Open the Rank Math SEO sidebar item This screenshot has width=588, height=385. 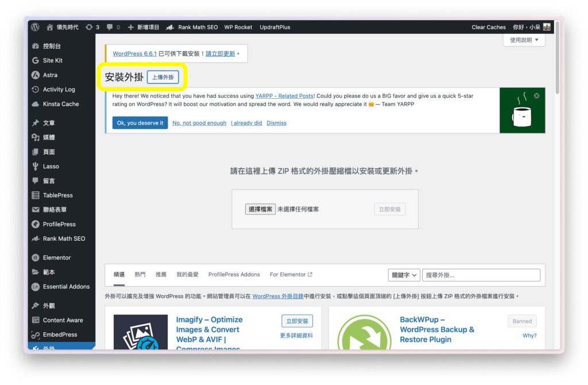[x=61, y=238]
